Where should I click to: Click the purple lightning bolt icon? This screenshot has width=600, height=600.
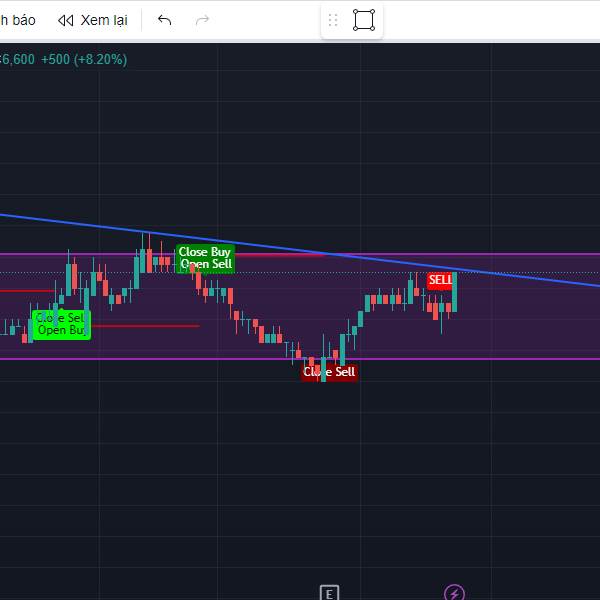coord(454,593)
